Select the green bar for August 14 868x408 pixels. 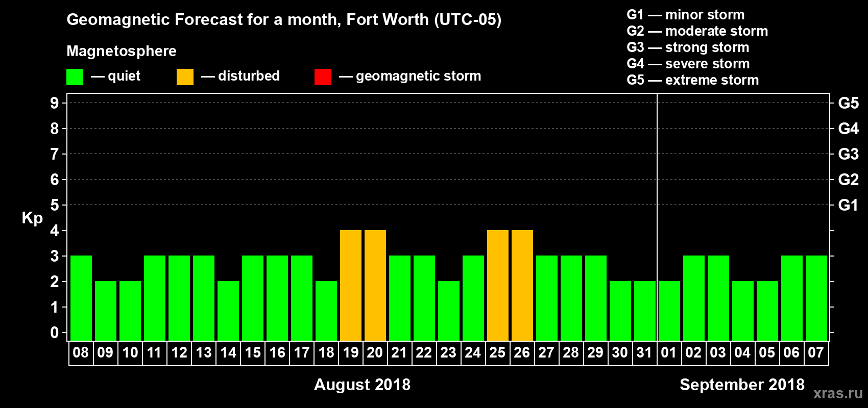tap(228, 311)
